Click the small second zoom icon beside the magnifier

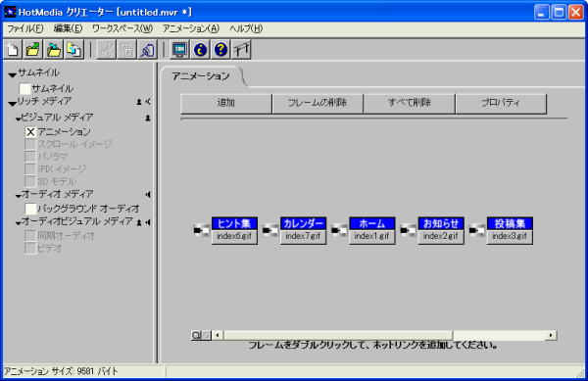pyautogui.click(x=207, y=335)
